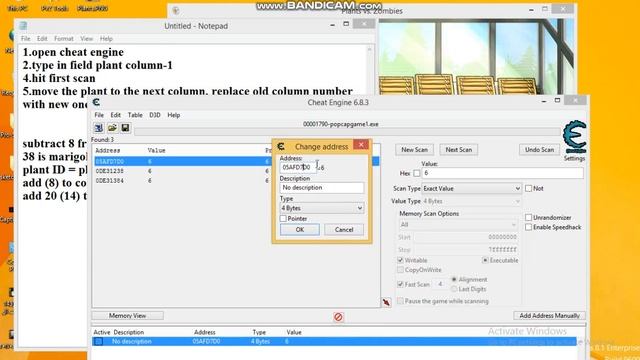
Task: Select found address 0DE31384 row
Action: tap(182, 180)
